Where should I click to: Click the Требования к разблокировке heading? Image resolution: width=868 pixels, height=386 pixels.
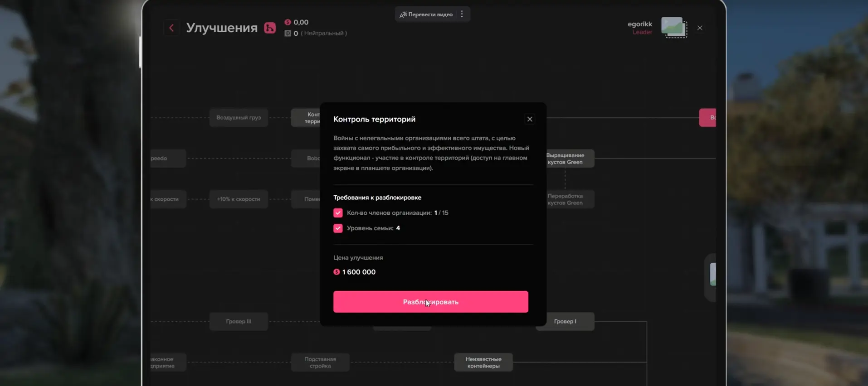point(377,198)
